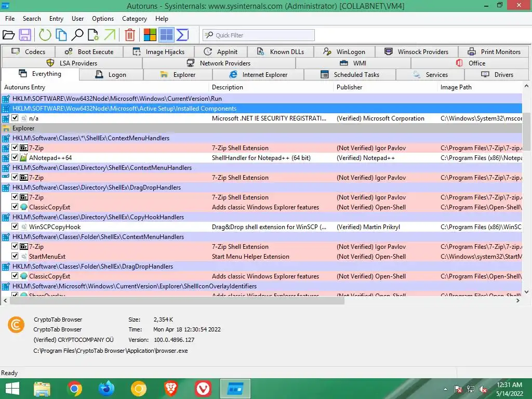Click the taskbar clock showing 12:31 AM
The image size is (532, 399).
point(509,389)
